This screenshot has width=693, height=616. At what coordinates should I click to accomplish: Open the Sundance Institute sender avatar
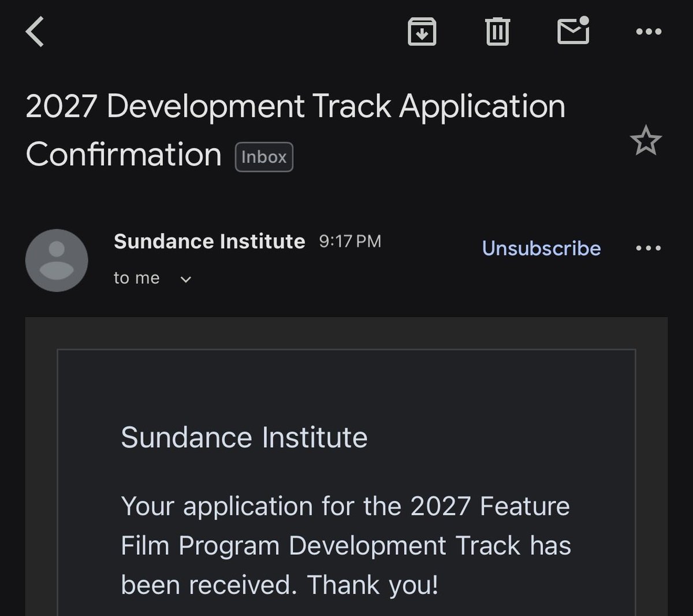click(57, 260)
